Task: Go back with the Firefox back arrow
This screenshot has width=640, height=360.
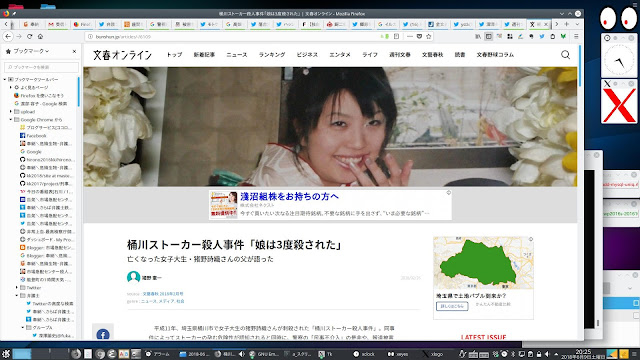Action: 8,36
